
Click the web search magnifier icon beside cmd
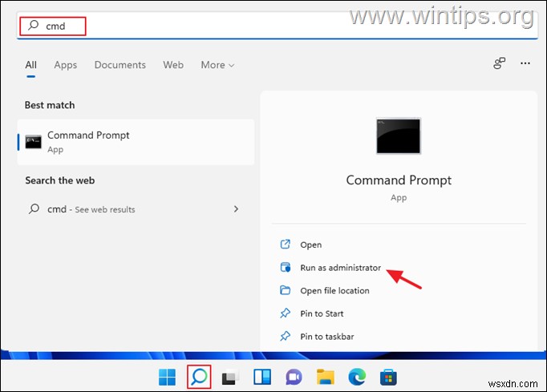(x=34, y=209)
